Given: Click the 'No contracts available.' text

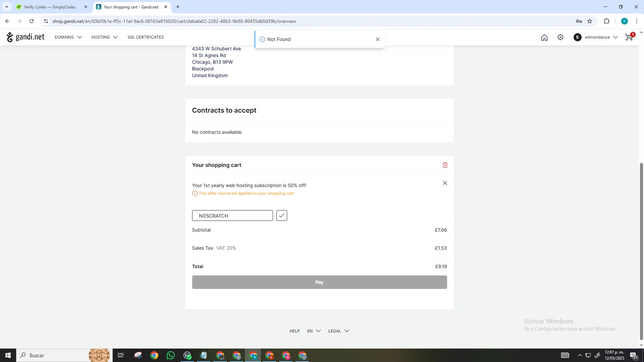Looking at the screenshot, I should [217, 132].
